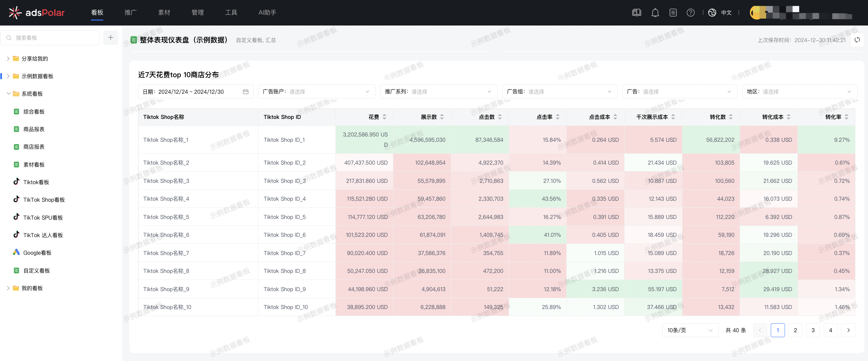Go to page 4
868x361 pixels.
pyautogui.click(x=831, y=330)
